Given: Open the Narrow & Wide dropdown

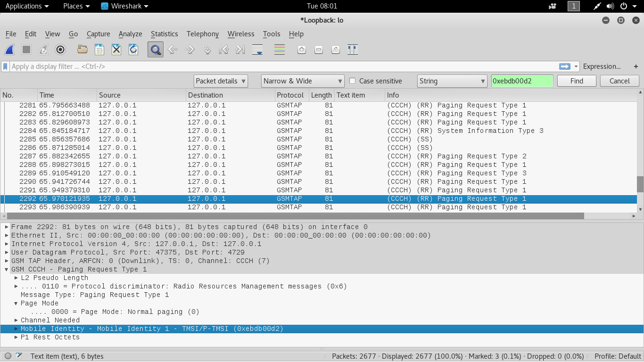Looking at the screenshot, I should click(303, 81).
